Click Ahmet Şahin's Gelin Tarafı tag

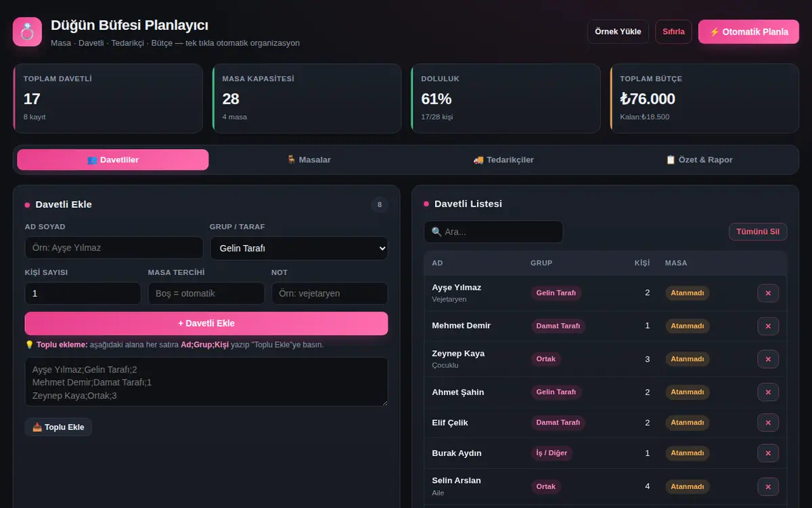pyautogui.click(x=556, y=392)
